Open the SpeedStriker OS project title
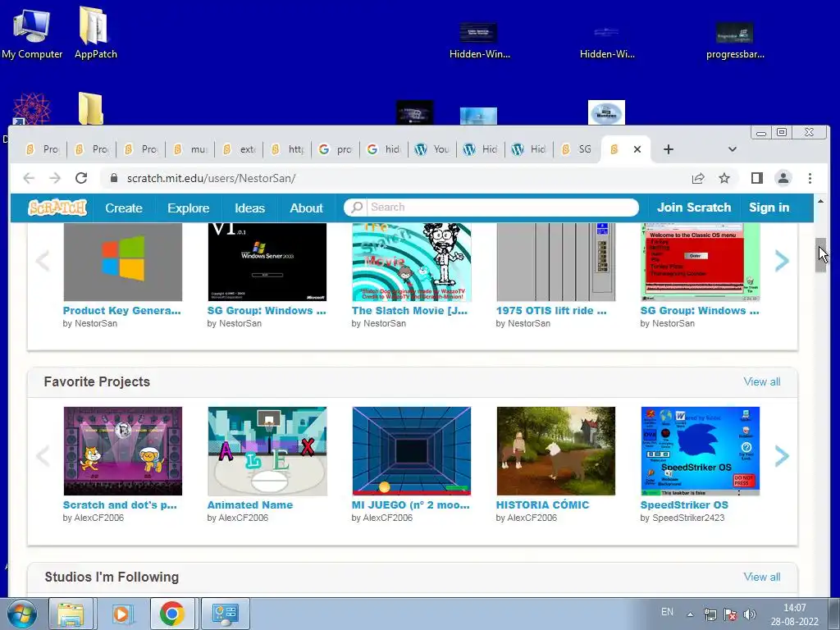The image size is (840, 630). [x=684, y=504]
